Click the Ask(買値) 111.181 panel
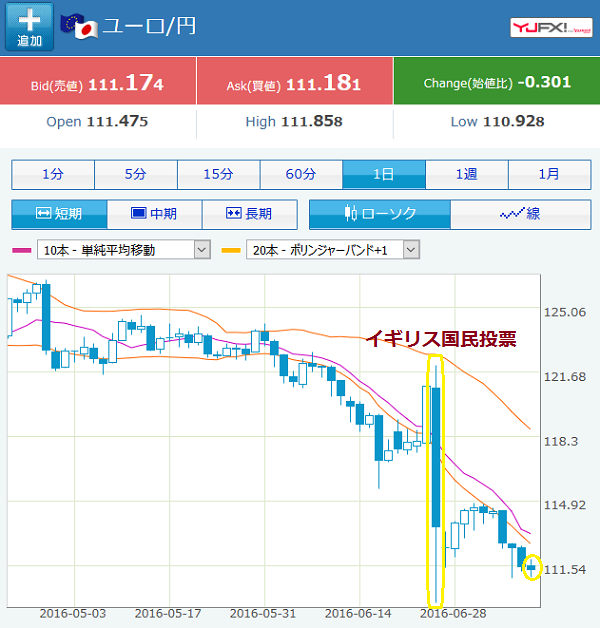Screen dimensions: 600x628 pos(295,81)
